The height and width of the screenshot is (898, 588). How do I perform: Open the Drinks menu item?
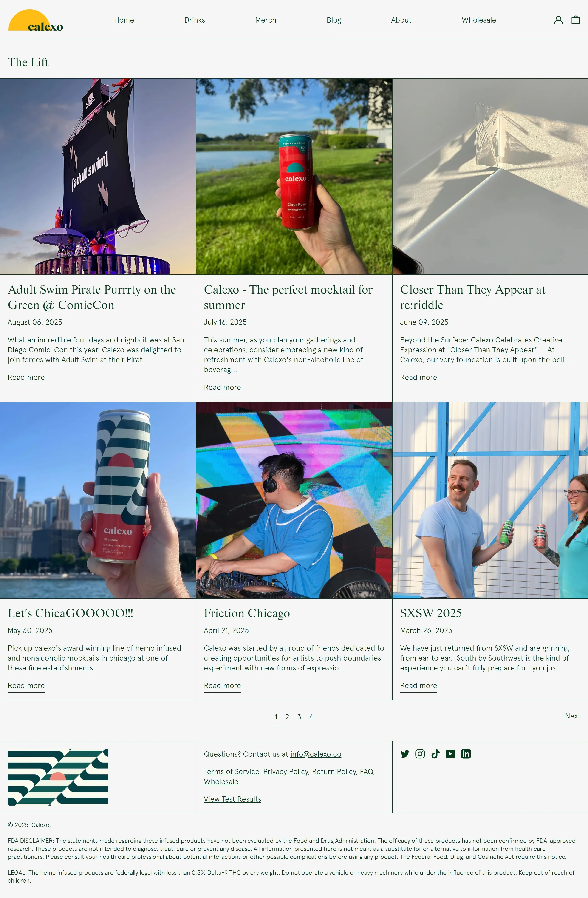tap(194, 20)
